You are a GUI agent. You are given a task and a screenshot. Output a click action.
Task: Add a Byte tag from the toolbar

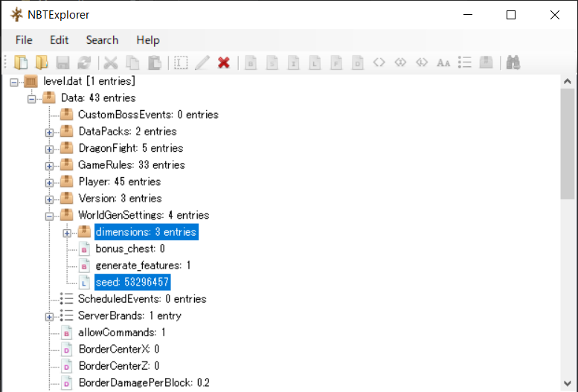click(x=251, y=62)
